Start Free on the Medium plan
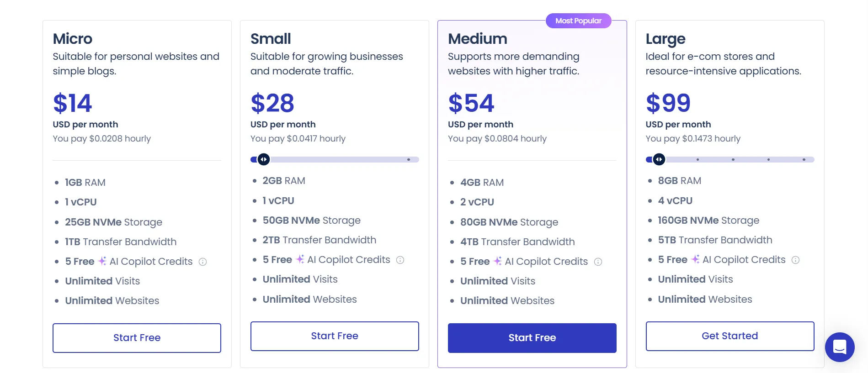The image size is (868, 373). pyautogui.click(x=532, y=338)
